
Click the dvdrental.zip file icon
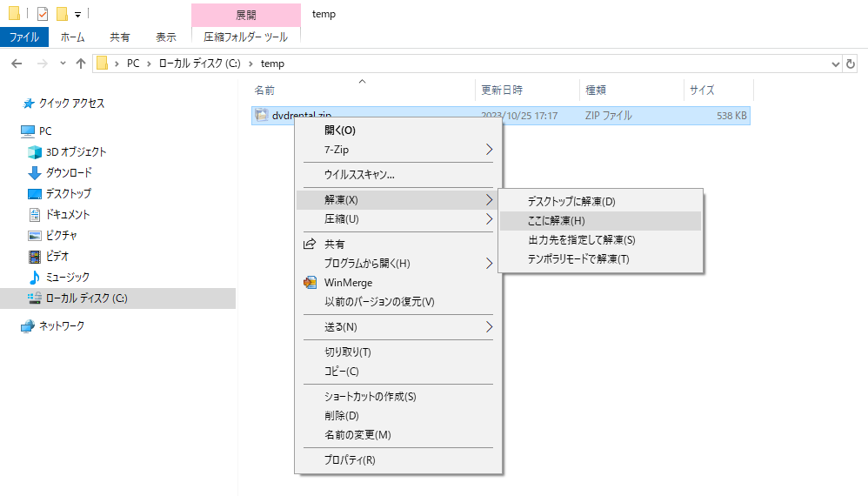tap(261, 115)
